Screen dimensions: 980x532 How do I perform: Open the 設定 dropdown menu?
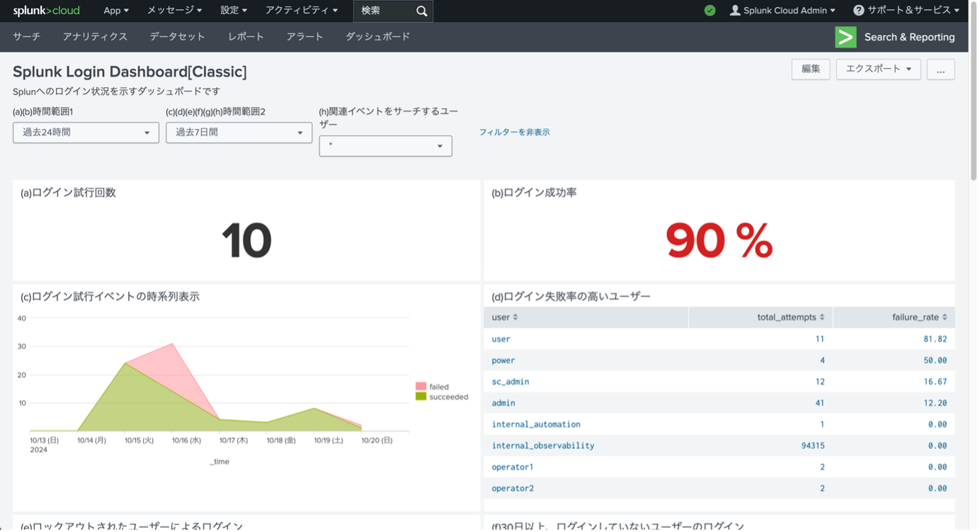[x=234, y=11]
